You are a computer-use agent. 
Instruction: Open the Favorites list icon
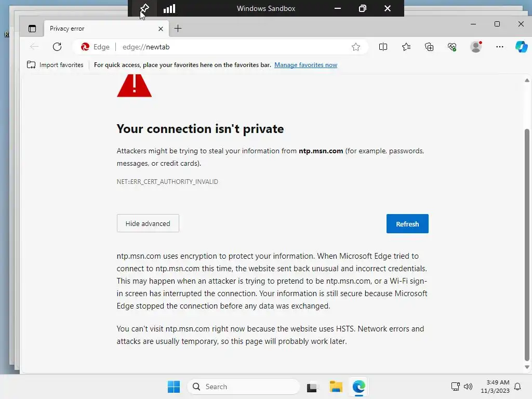coord(406,47)
